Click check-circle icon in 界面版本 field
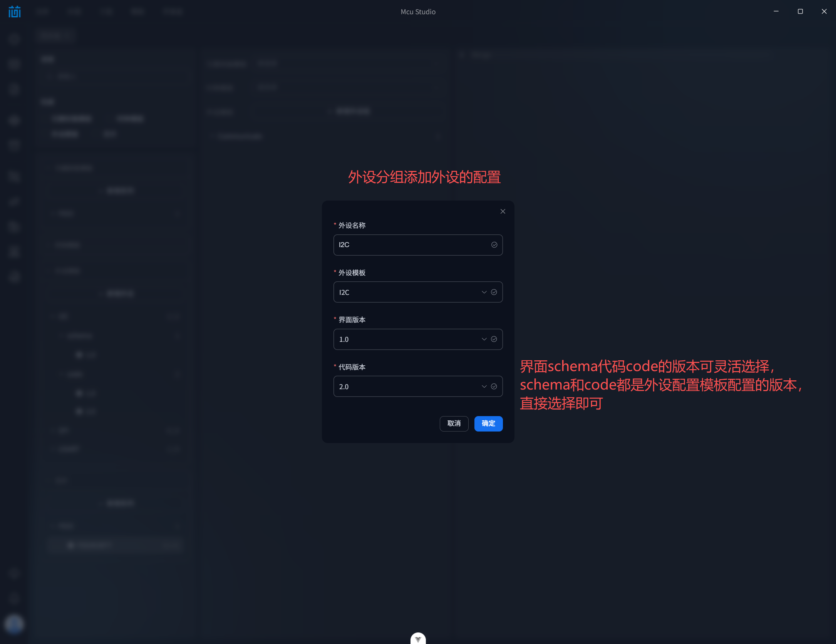The width and height of the screenshot is (836, 644). (x=494, y=339)
